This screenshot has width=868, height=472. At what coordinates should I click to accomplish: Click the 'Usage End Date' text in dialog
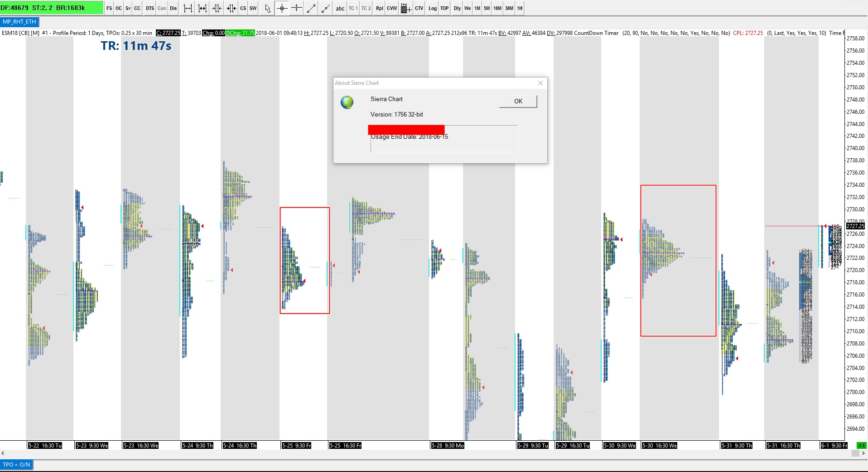coord(410,137)
